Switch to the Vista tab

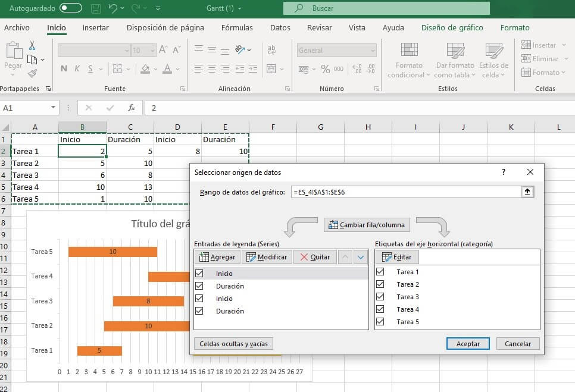(357, 28)
